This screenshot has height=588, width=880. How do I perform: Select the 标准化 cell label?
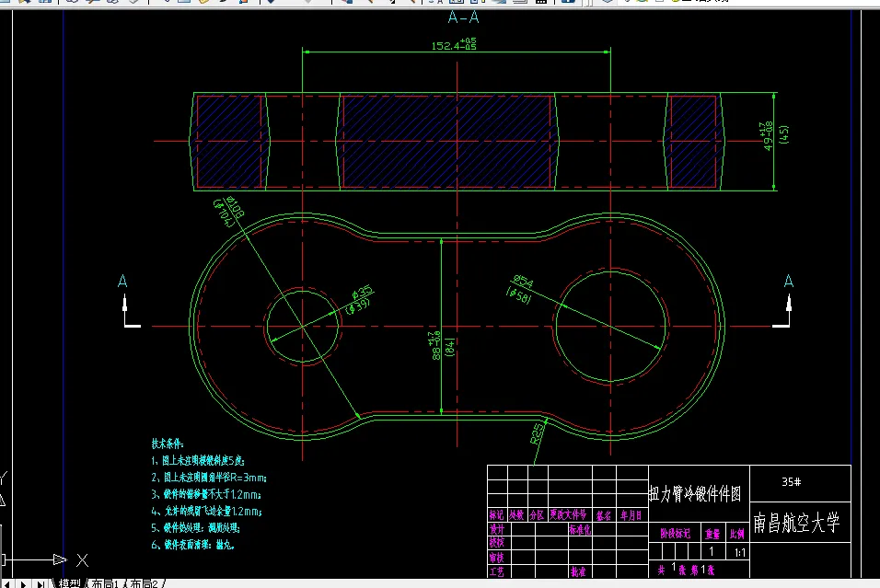[x=580, y=529]
